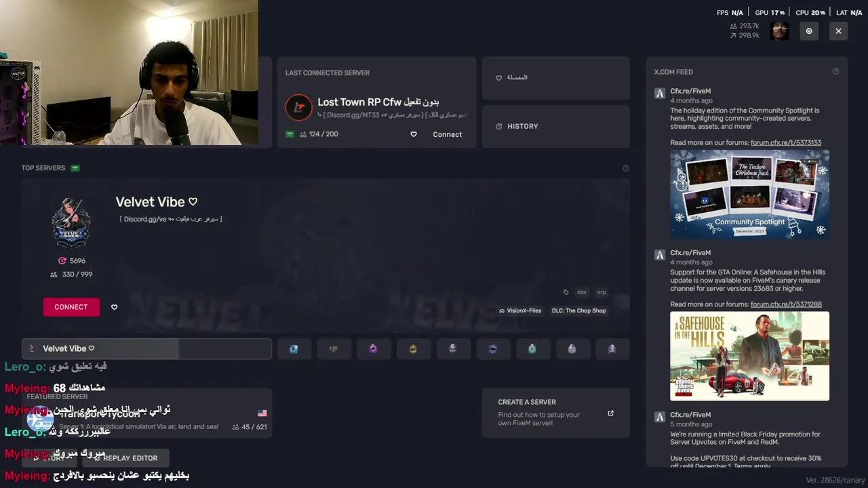868x488 pixels.
Task: Click the 5 months ago post timestamp
Action: coord(691,424)
